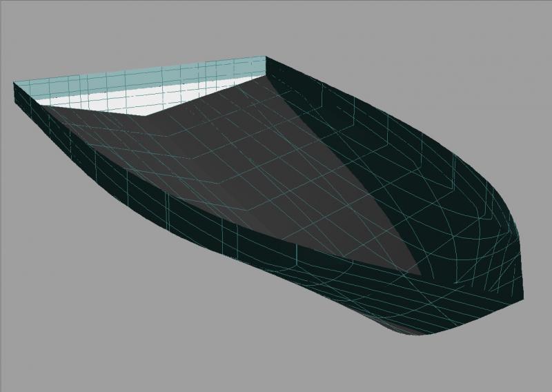Screen dimensions: 552x392
Task: Select the forward tip of the gray floor
Action: [421, 274]
